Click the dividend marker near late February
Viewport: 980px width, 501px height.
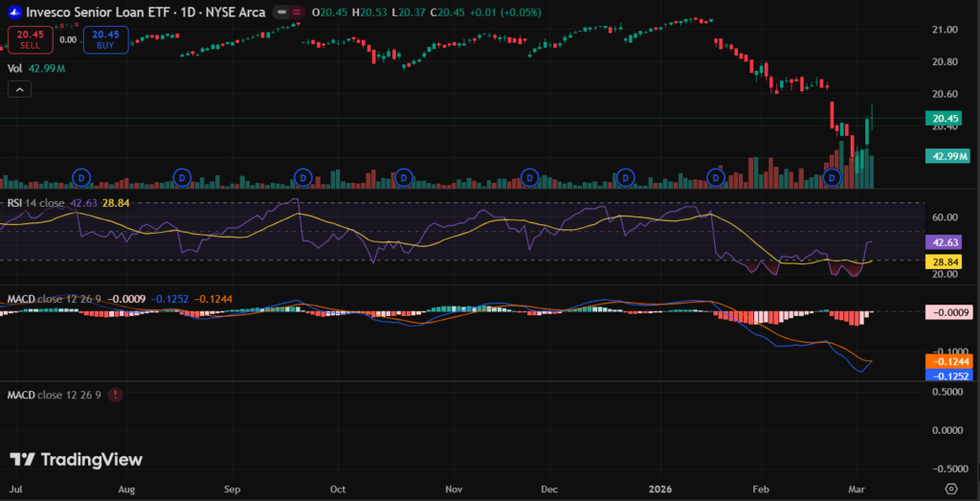(832, 177)
